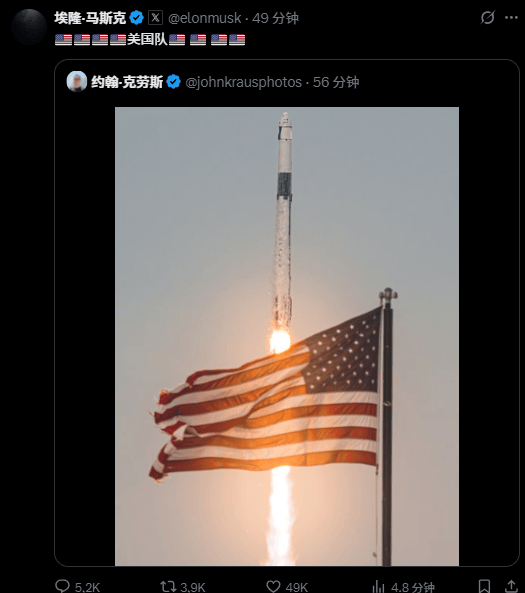Click the repost arrows icon

click(168, 587)
